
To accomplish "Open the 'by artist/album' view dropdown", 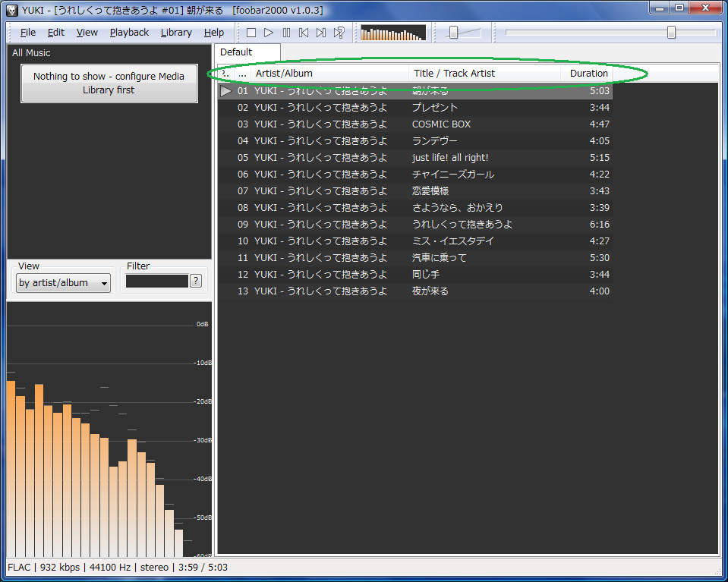I will click(x=64, y=282).
